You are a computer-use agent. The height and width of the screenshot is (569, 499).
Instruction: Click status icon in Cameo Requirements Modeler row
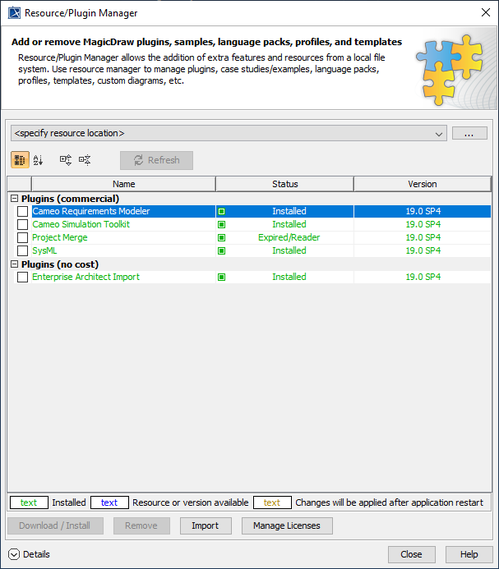221,211
